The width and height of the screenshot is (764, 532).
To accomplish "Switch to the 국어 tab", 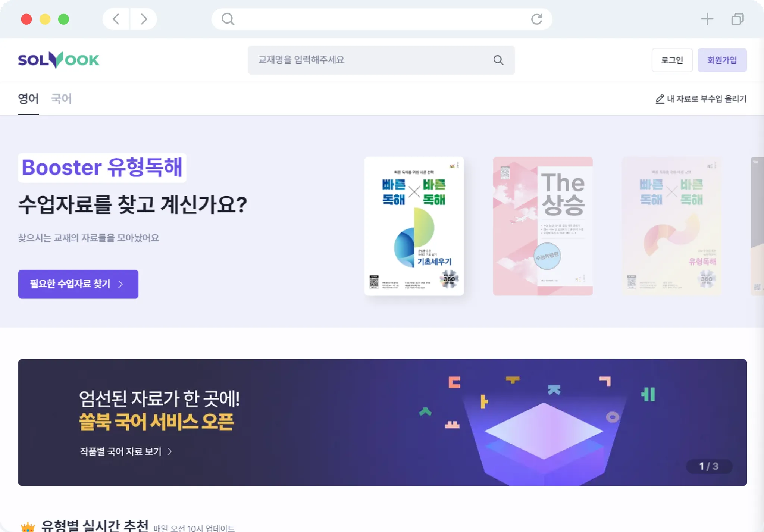I will 61,99.
